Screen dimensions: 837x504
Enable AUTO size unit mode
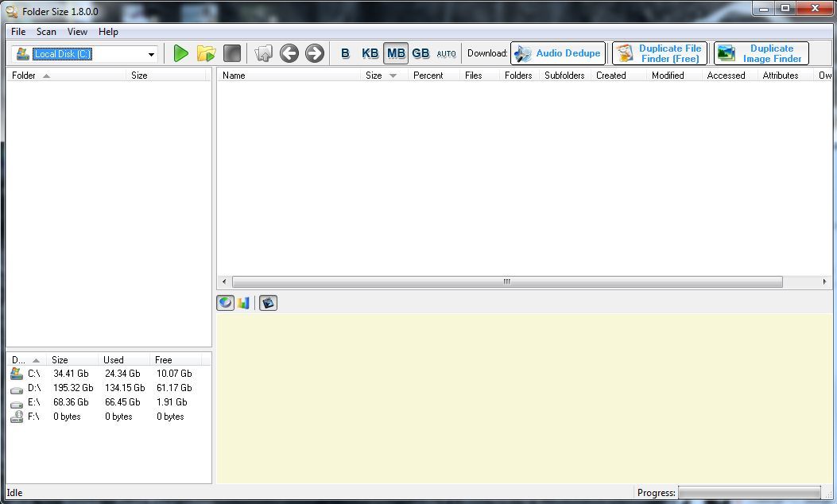click(x=446, y=53)
